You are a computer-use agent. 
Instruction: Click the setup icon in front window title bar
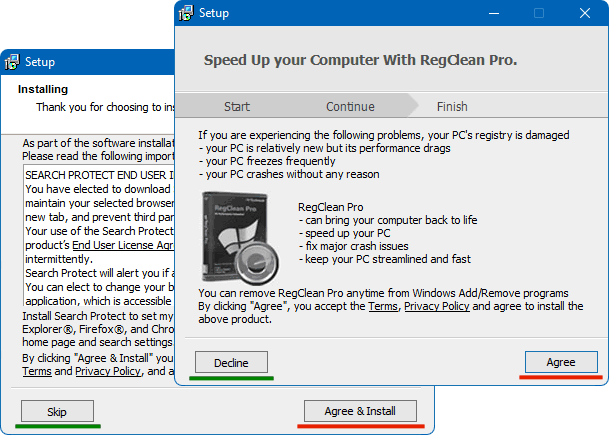186,13
